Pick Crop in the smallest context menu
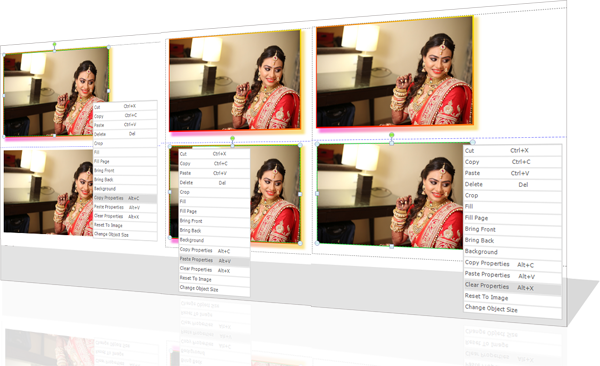The width and height of the screenshot is (600, 366). point(125,143)
